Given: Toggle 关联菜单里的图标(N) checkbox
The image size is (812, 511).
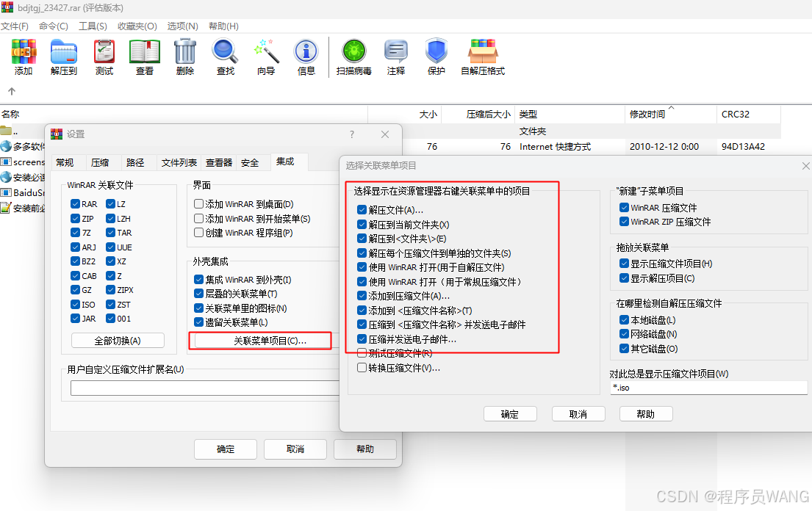Looking at the screenshot, I should click(x=198, y=308).
